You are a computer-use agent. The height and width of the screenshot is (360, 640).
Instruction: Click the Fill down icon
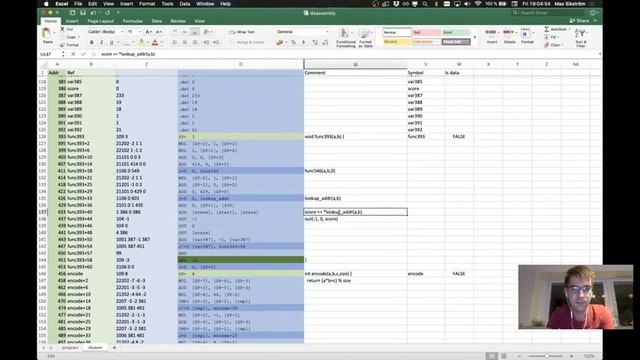(x=546, y=37)
